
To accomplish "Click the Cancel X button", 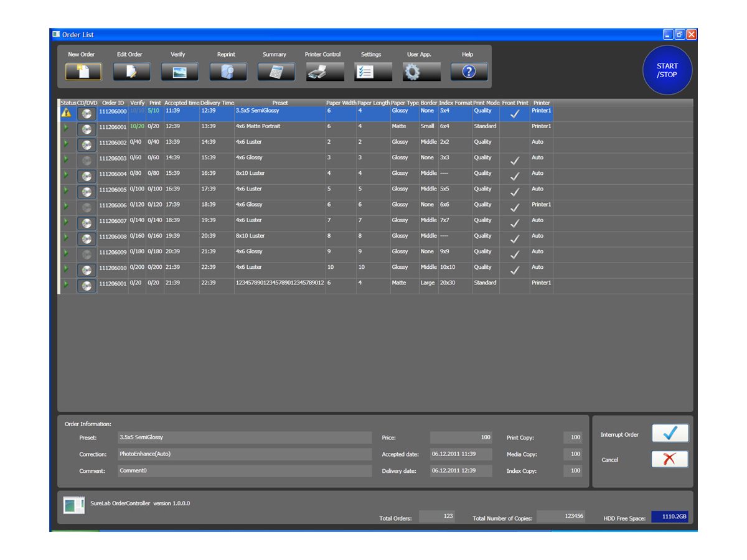I will 670,459.
